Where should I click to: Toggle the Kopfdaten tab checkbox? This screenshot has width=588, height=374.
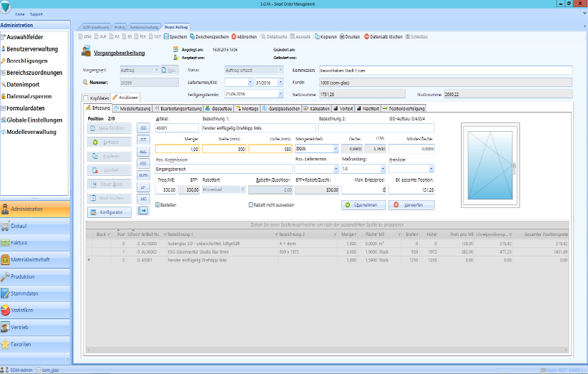point(86,97)
